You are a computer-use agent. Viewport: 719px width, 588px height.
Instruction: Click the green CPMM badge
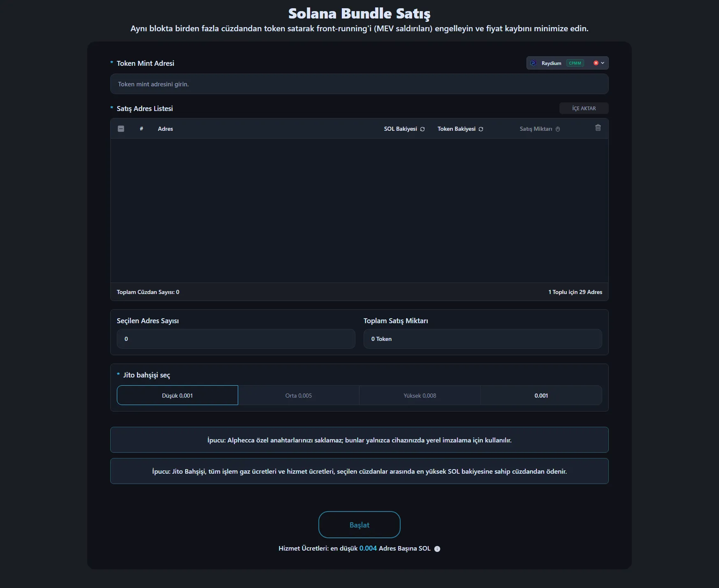[x=575, y=63]
